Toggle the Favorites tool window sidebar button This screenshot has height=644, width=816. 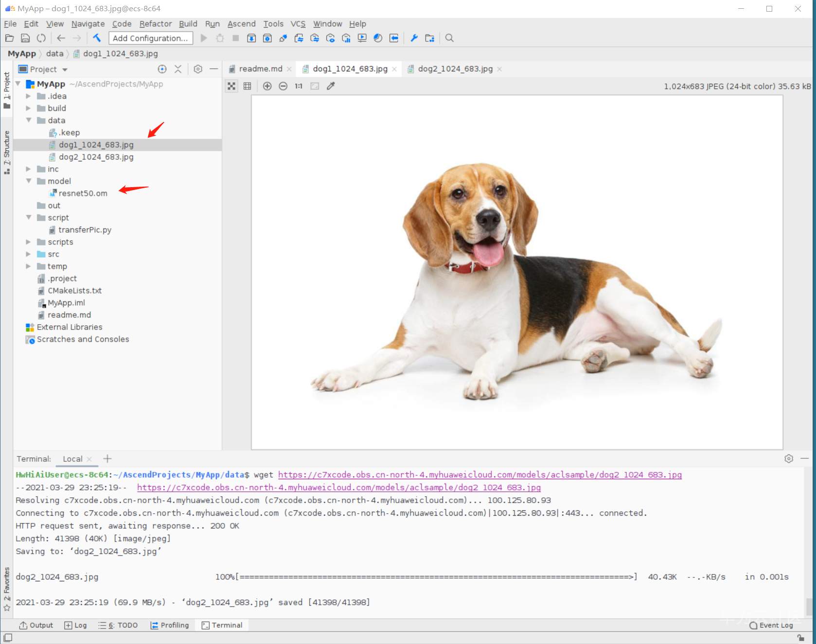click(7, 589)
